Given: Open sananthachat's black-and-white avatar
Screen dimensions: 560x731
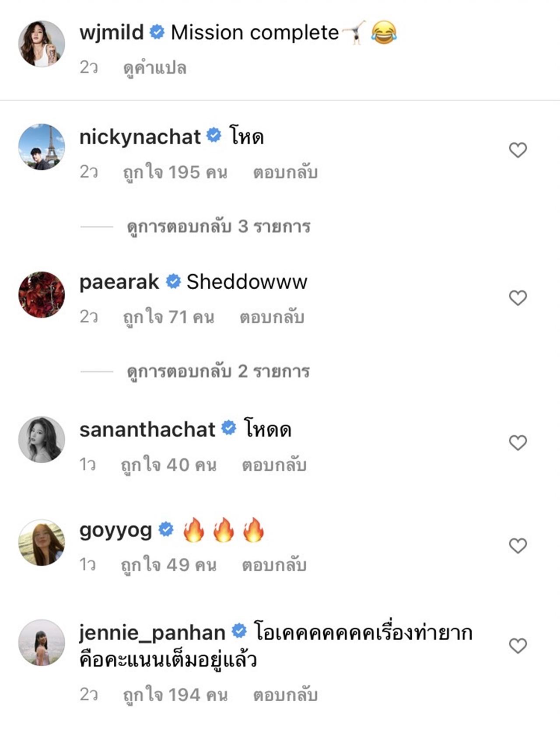Looking at the screenshot, I should pyautogui.click(x=42, y=439).
